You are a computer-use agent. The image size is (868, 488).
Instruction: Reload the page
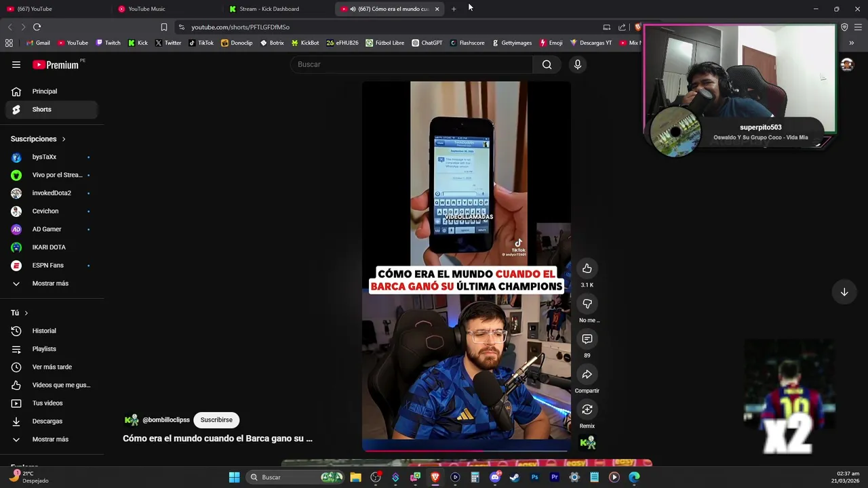(37, 27)
